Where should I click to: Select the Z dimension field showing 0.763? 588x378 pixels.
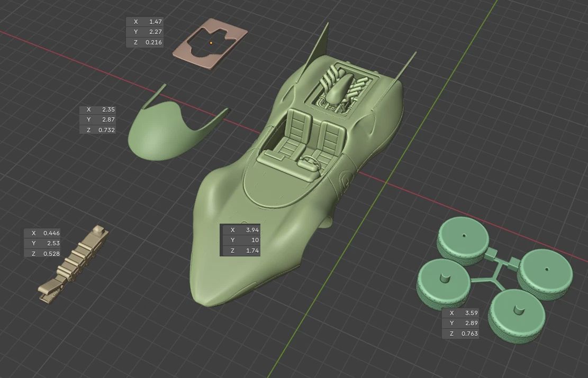[460, 334]
